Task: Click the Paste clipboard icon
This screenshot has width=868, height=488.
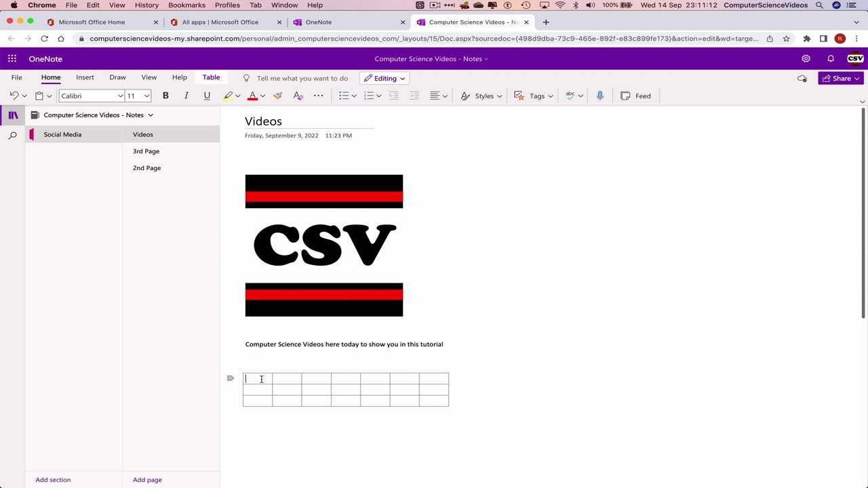Action: (39, 96)
